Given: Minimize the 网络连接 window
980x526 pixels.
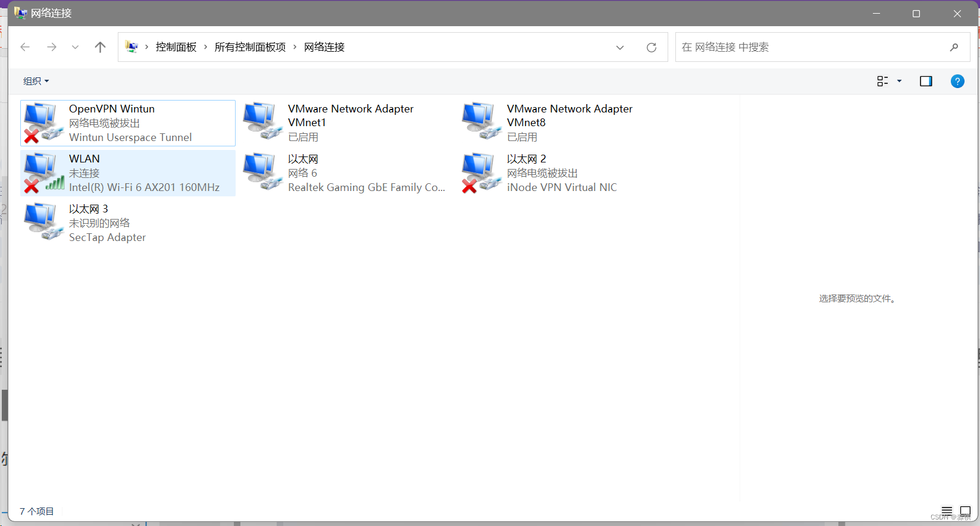Looking at the screenshot, I should tap(876, 13).
